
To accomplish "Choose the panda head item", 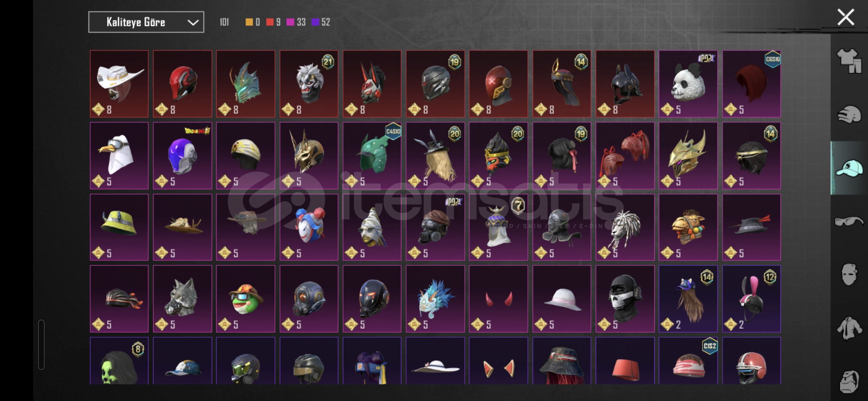I will [x=688, y=84].
